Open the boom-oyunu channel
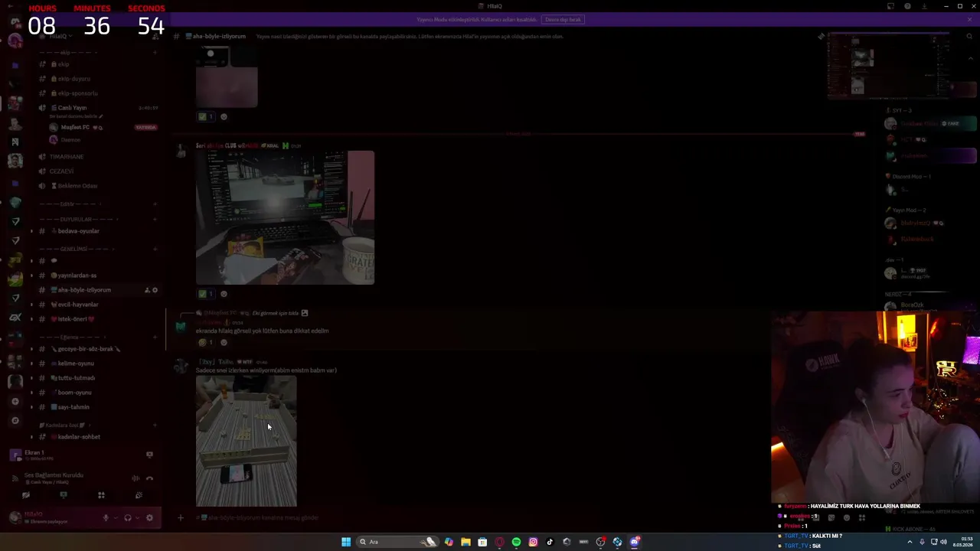The image size is (980, 551). click(74, 393)
